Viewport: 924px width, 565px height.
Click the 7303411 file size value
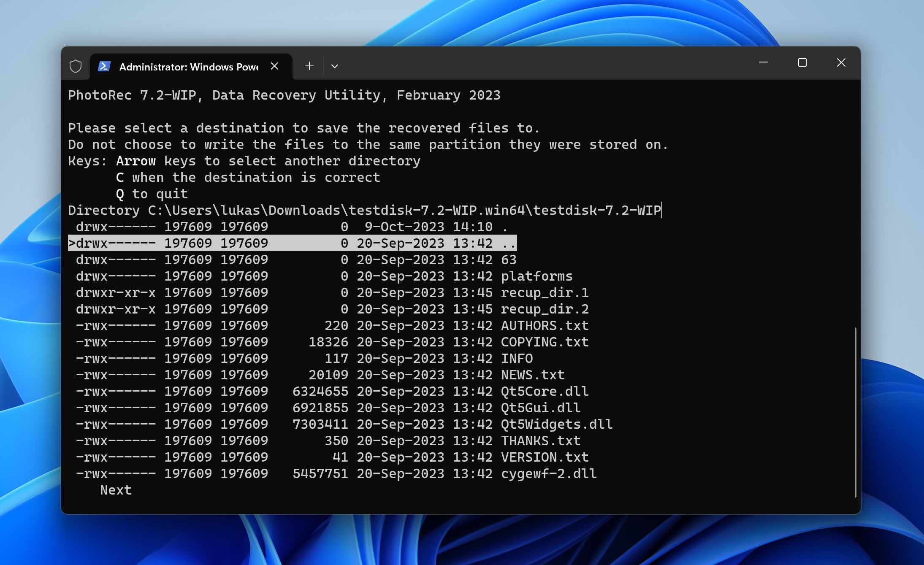320,424
